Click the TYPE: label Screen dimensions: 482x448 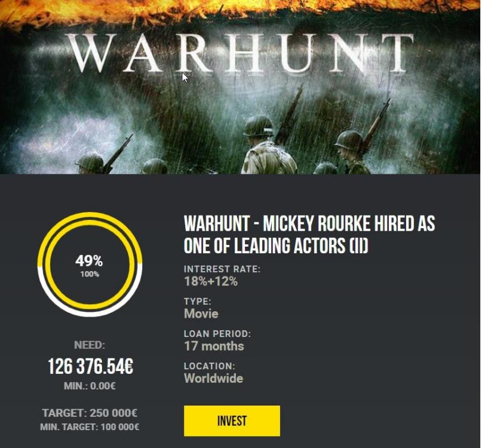tap(198, 301)
